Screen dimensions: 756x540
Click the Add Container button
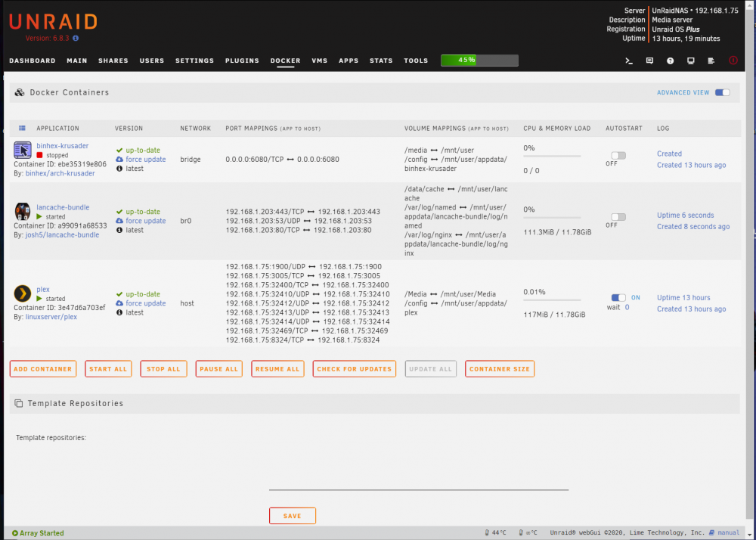click(43, 369)
